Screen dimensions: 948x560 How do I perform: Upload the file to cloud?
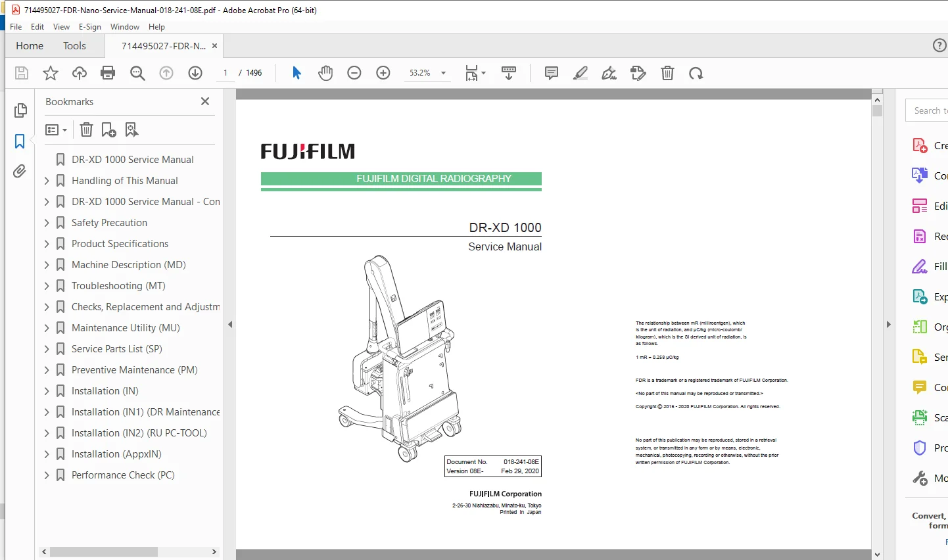pos(80,73)
